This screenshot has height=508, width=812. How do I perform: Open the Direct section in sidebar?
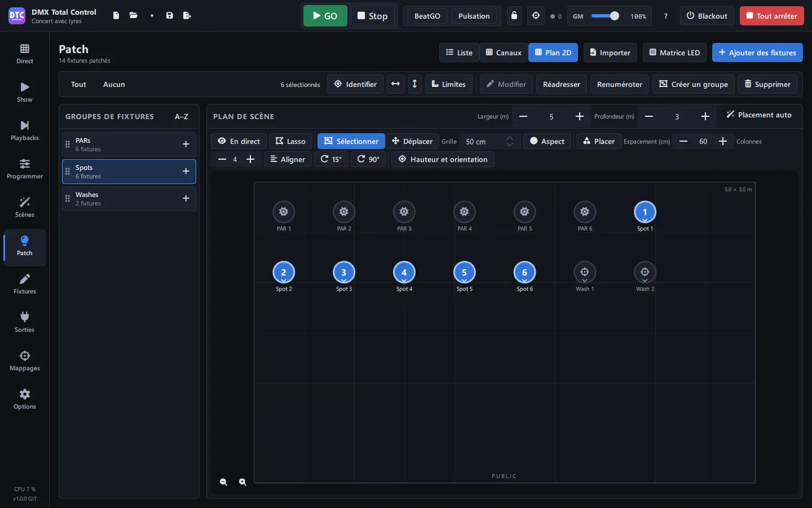point(25,54)
